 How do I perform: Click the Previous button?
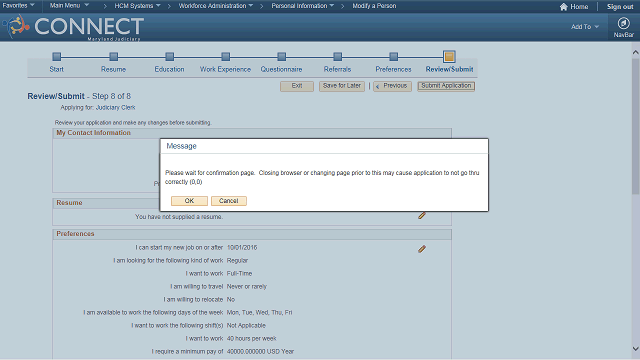click(x=392, y=86)
